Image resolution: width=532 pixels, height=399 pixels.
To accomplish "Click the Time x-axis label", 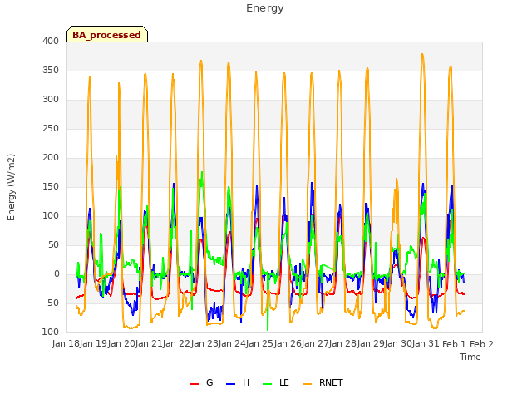I will point(470,357).
